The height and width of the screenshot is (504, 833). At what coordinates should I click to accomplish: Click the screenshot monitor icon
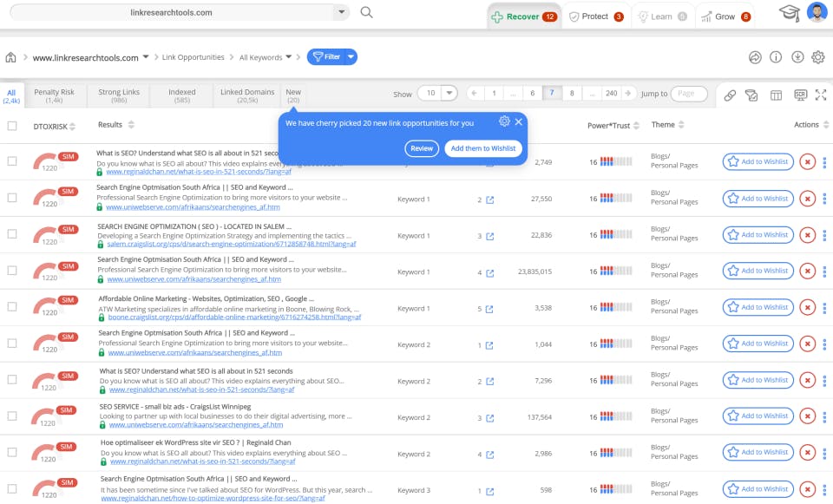[x=800, y=95]
